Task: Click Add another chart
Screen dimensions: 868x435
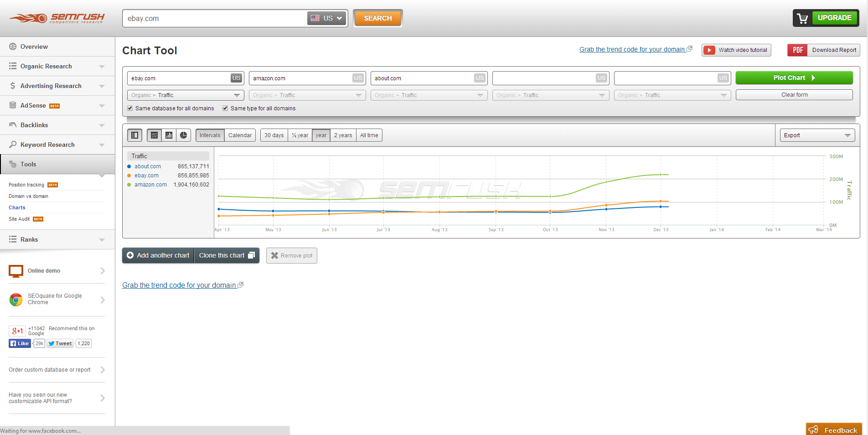Action: pyautogui.click(x=158, y=255)
